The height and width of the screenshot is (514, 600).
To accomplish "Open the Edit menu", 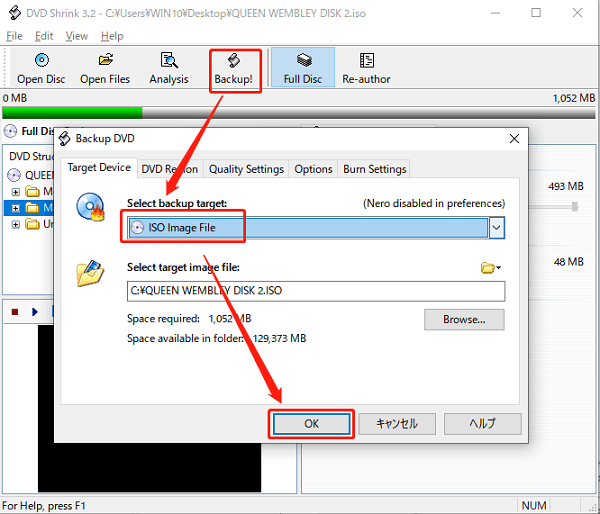I will point(43,36).
